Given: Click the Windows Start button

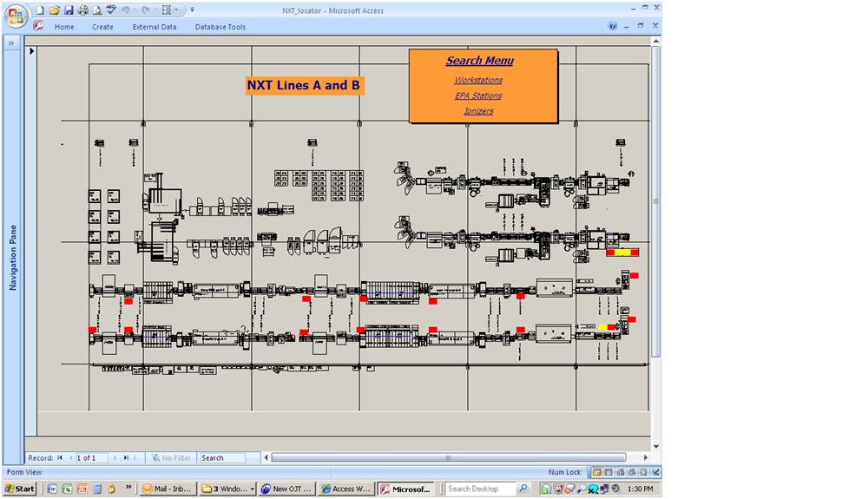Looking at the screenshot, I should point(20,489).
